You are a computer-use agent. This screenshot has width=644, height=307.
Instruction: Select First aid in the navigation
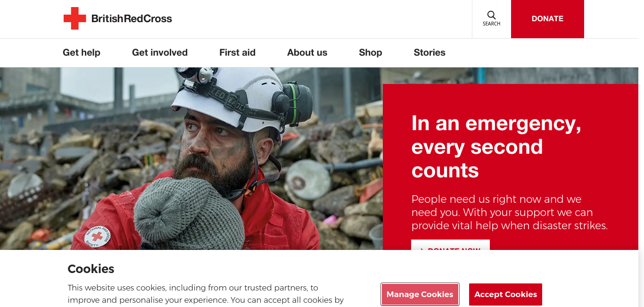[237, 52]
